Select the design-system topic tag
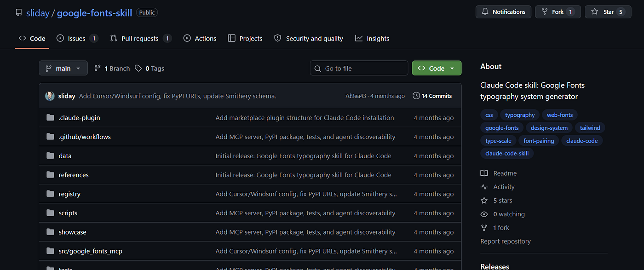Screen dimensions: 644x270 point(549,128)
